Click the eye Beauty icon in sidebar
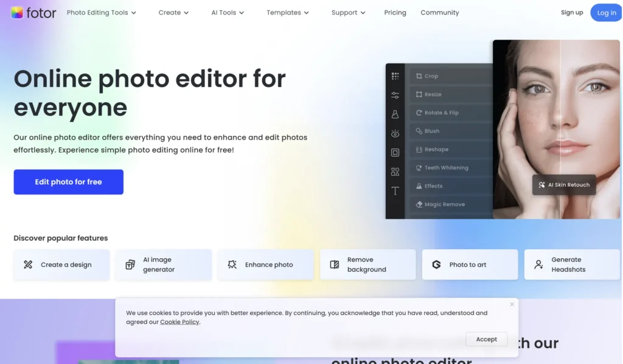 click(x=395, y=134)
